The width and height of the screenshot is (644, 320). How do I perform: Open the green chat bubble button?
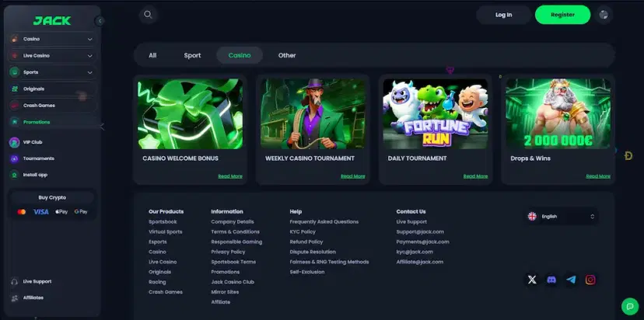click(x=630, y=306)
